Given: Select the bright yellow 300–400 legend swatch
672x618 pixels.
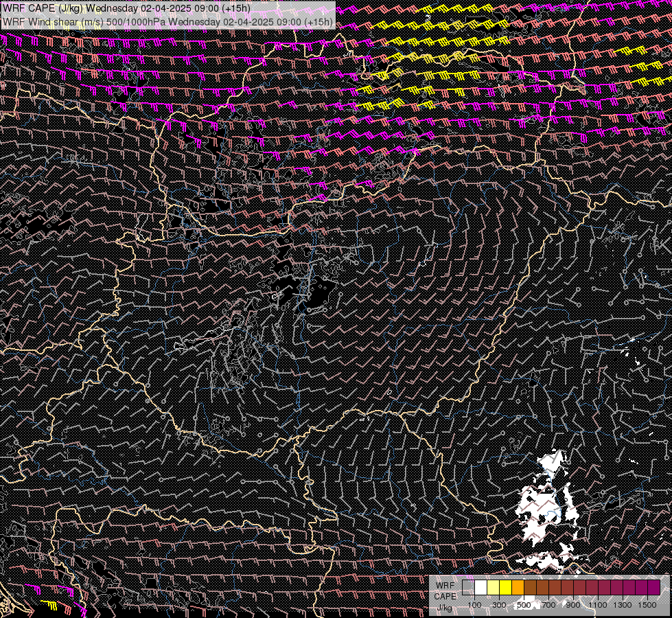Looking at the screenshot, I should [506, 587].
